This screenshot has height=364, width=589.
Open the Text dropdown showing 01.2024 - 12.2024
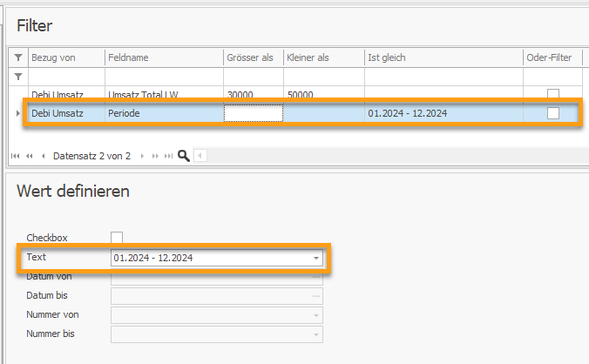(x=316, y=258)
